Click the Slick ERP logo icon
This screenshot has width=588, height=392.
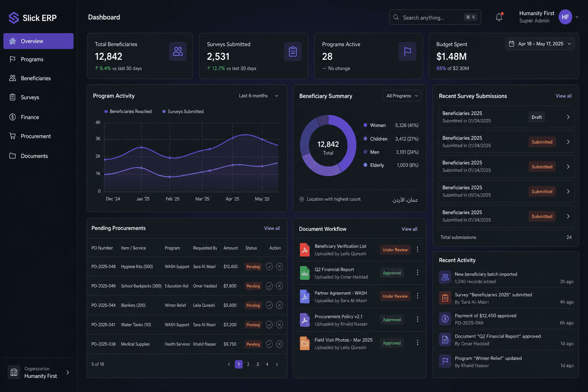pos(14,18)
